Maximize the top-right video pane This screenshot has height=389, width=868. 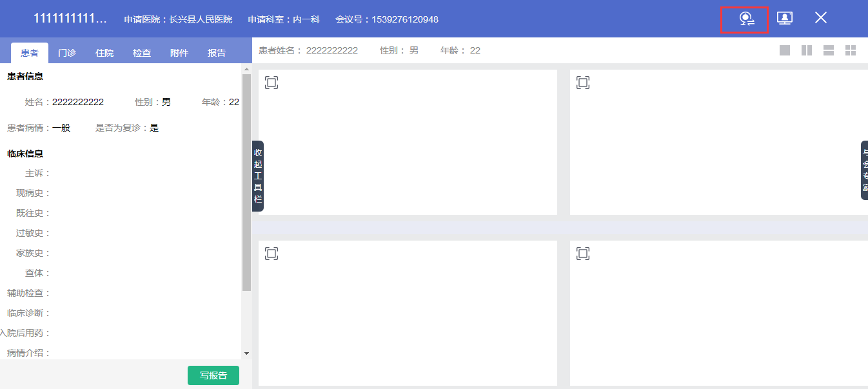click(583, 83)
